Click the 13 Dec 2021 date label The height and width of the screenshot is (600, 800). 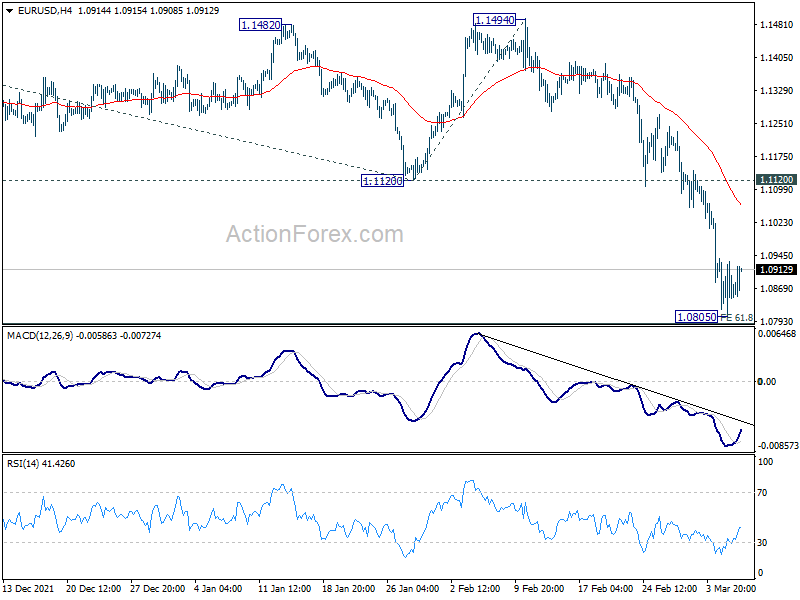coord(29,589)
